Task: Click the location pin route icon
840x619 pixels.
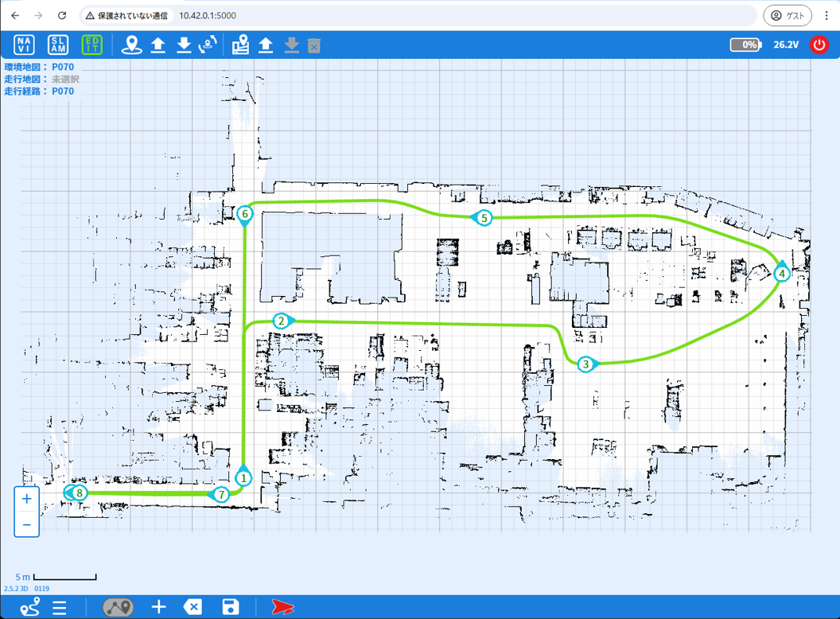Action: [131, 45]
